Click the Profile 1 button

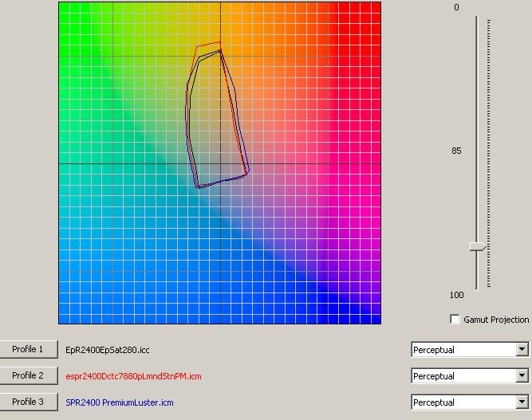coord(28,349)
